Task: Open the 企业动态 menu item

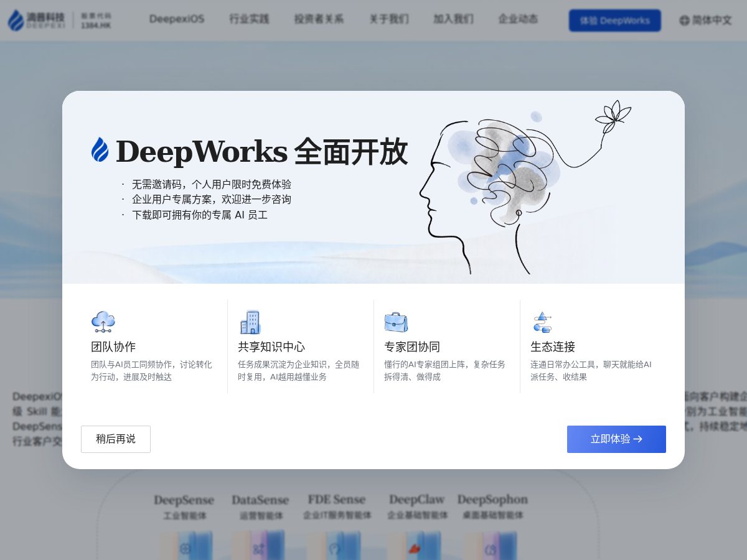Action: [518, 19]
